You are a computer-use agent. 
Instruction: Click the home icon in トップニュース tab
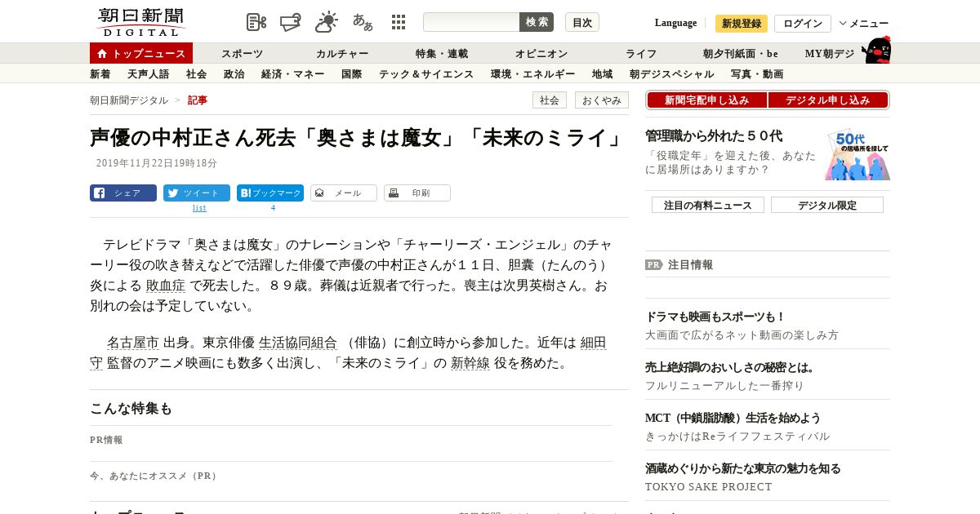pos(102,54)
